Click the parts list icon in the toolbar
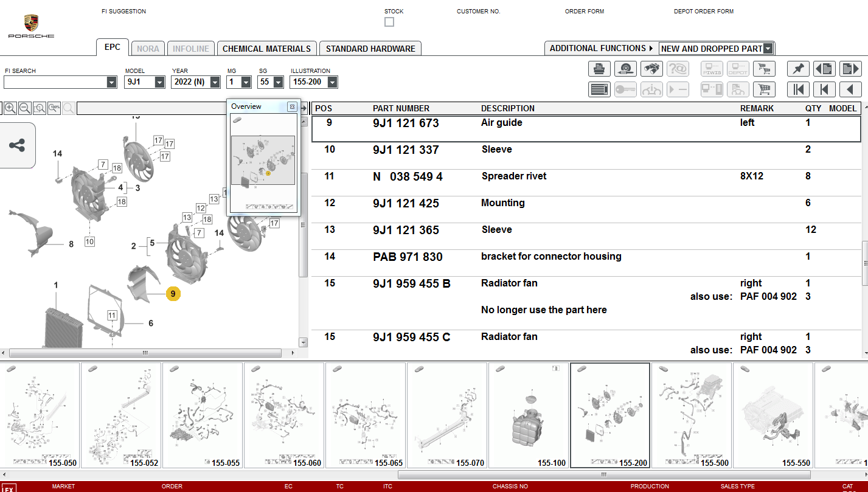This screenshot has height=492, width=868. [599, 89]
